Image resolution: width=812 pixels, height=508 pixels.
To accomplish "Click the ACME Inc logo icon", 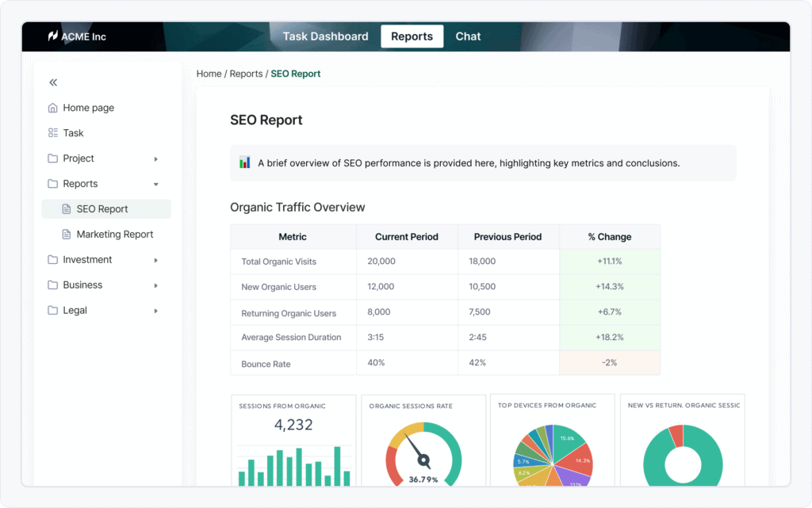I will (x=52, y=36).
